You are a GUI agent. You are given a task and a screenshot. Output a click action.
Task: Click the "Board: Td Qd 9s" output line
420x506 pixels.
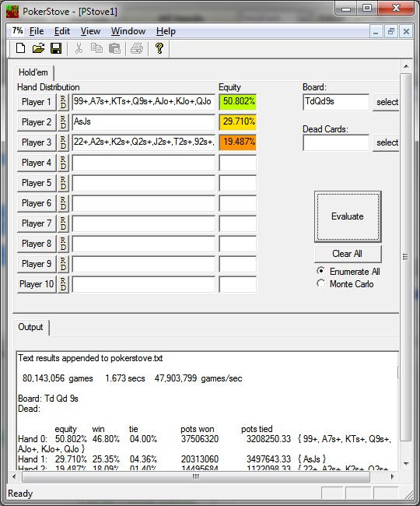(48, 399)
